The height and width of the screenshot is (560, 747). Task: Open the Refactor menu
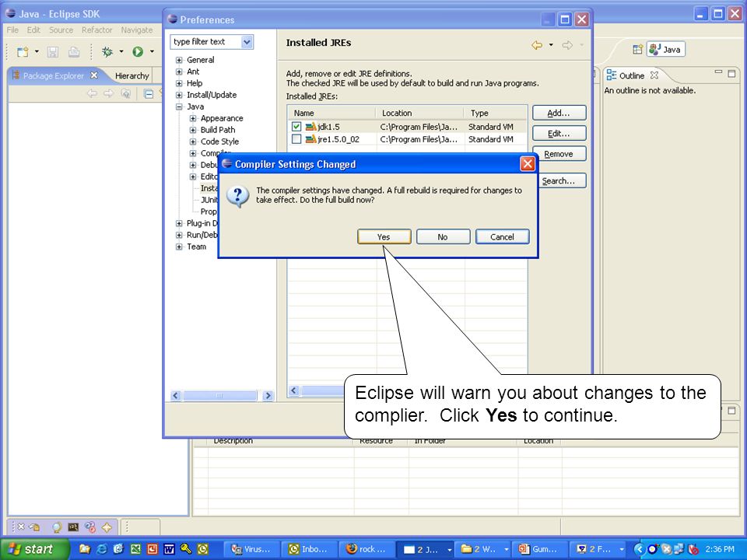pos(96,30)
